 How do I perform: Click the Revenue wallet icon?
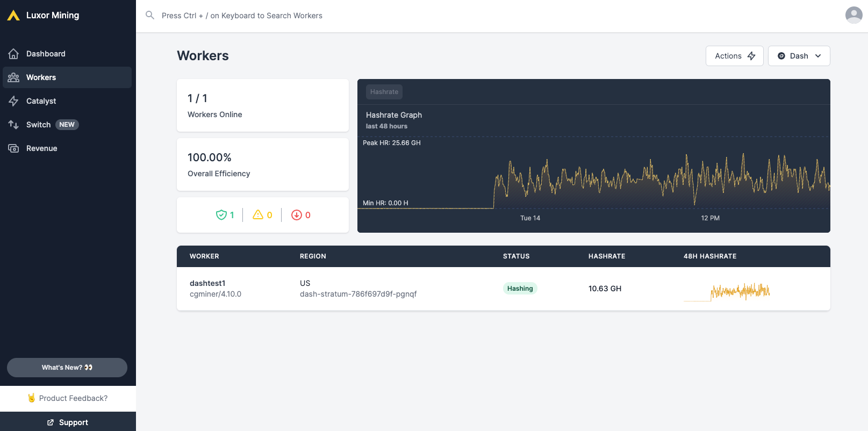(13, 148)
